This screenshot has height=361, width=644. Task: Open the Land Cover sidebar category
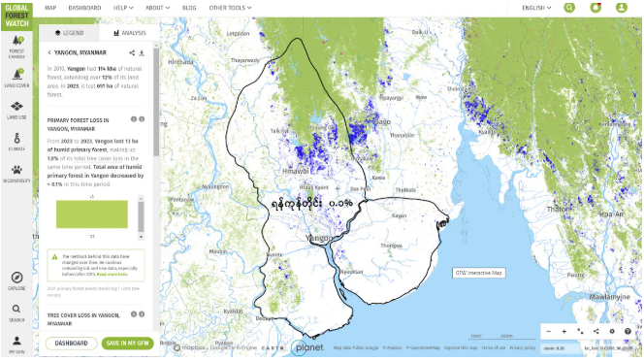pos(16,78)
